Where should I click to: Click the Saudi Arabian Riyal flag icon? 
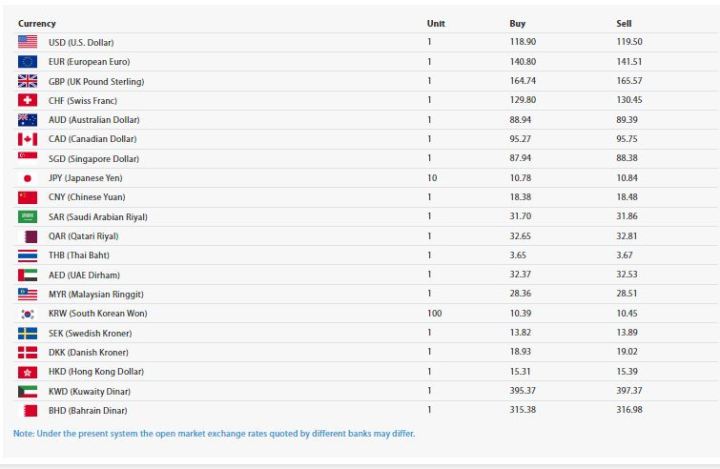(x=28, y=216)
